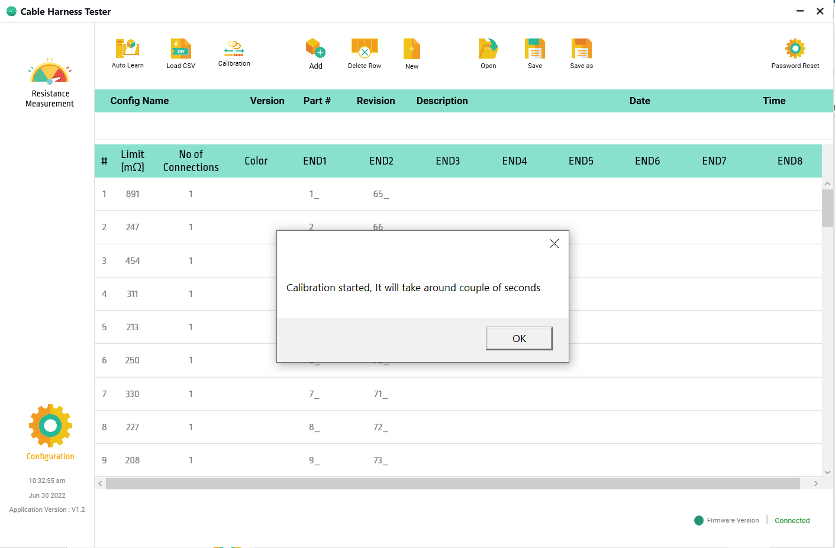Click the Description column header
Screen dimensions: 836x548
(x=442, y=101)
